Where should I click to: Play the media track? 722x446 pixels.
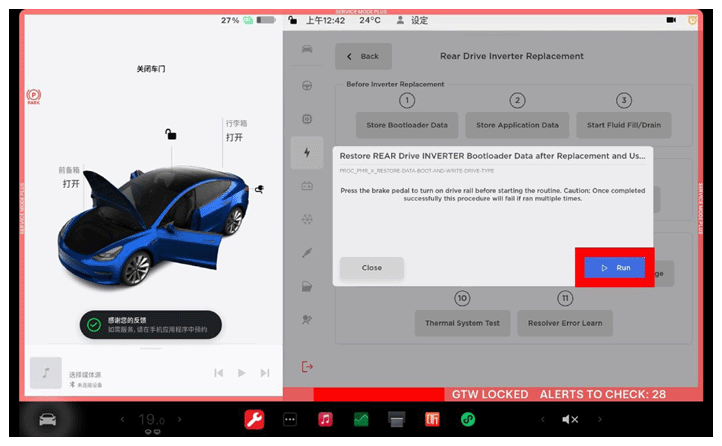point(241,373)
